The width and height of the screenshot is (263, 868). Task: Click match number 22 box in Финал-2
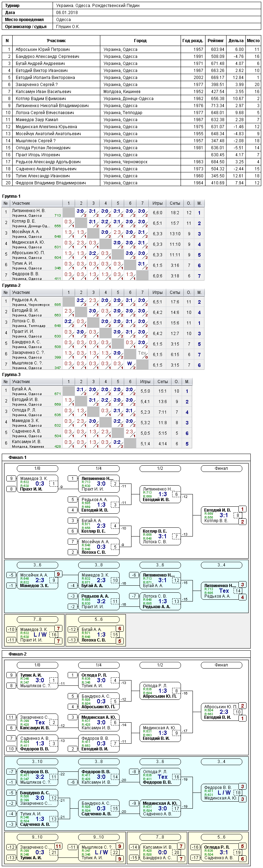point(115,852)
